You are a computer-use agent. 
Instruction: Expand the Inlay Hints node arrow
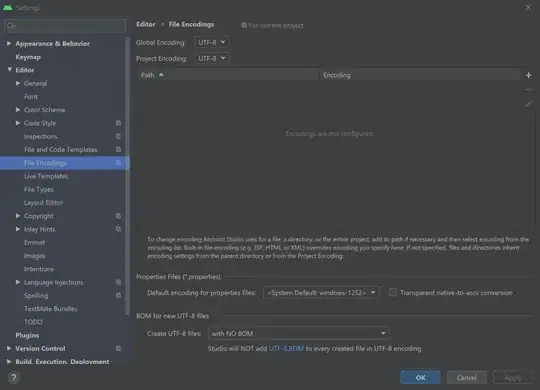(18, 229)
